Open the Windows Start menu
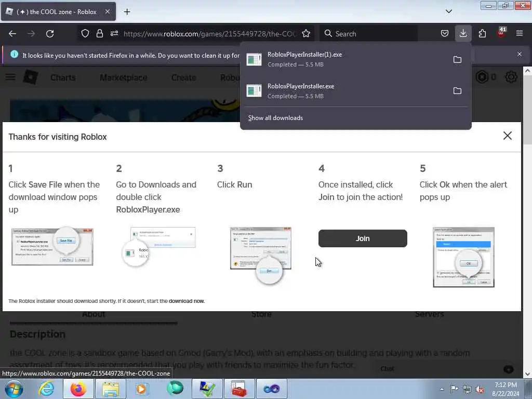 14,389
